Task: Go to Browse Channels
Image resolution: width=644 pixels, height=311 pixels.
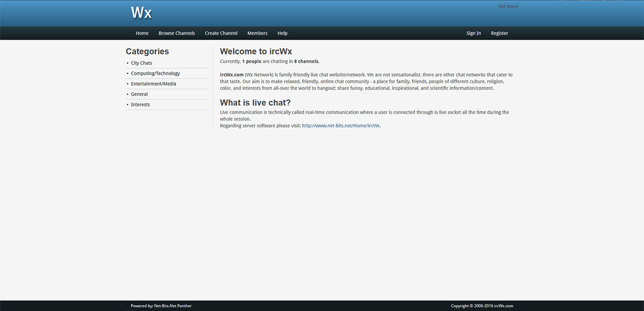Action: (177, 33)
